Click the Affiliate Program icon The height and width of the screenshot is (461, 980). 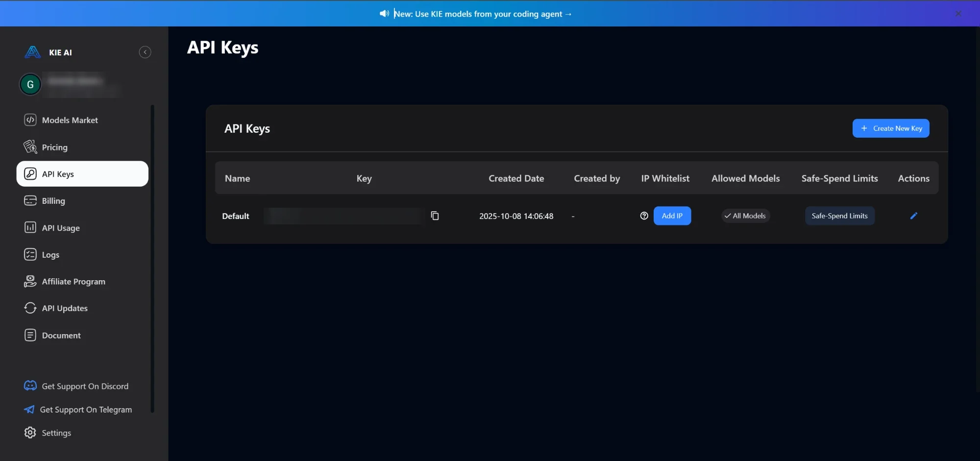30,281
